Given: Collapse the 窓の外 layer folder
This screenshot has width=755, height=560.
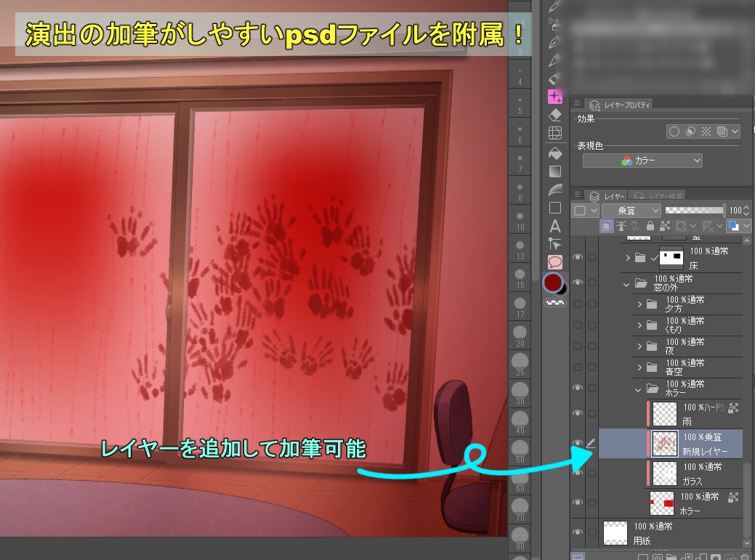Looking at the screenshot, I should [x=627, y=283].
